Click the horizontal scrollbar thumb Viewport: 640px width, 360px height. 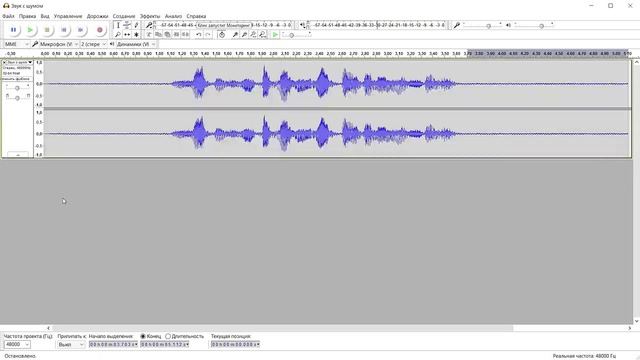pyautogui.click(x=282, y=328)
